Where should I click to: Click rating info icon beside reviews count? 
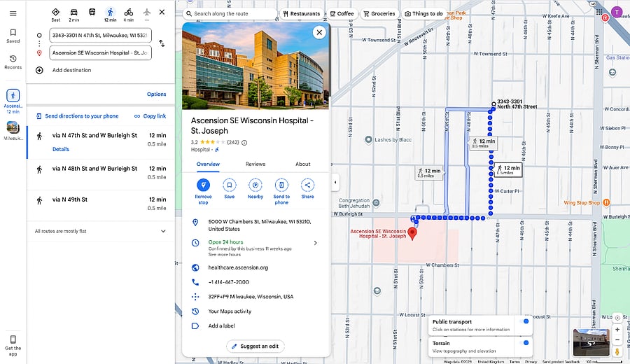pyautogui.click(x=244, y=143)
